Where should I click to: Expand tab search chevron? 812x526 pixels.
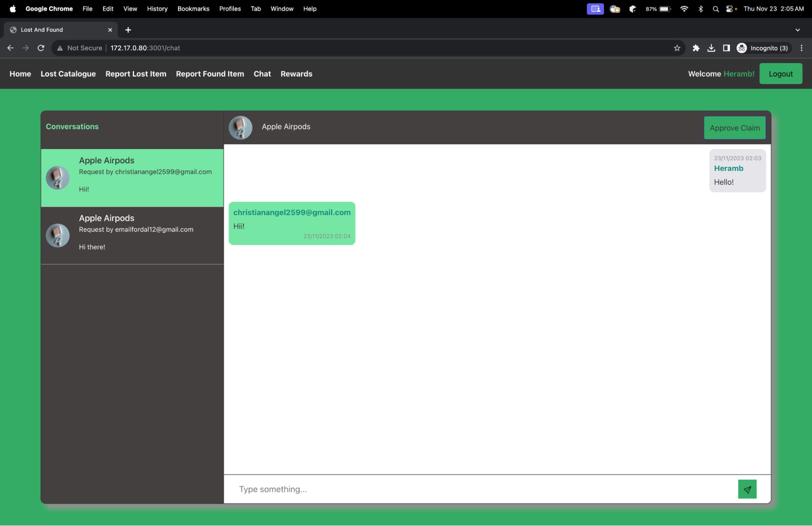tap(797, 30)
